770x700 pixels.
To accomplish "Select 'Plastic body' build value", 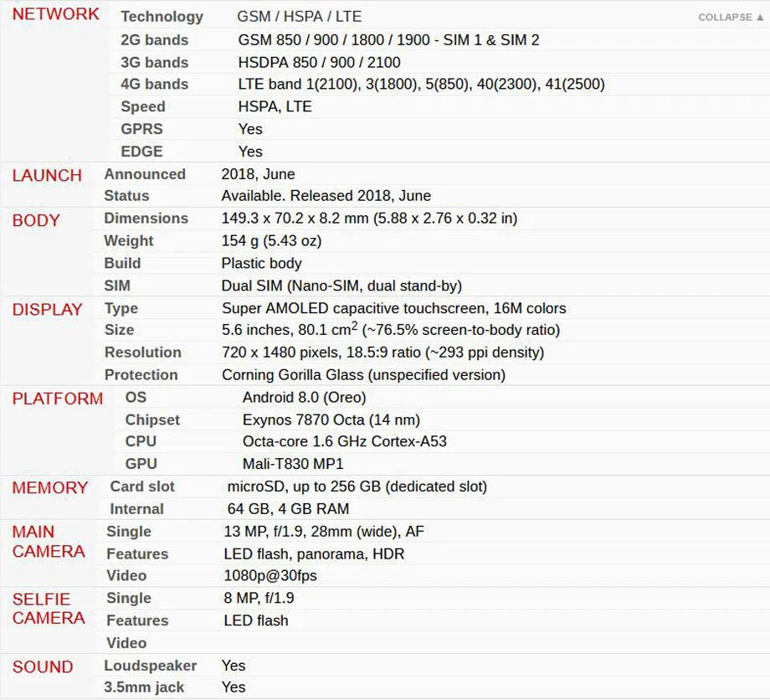I will (x=261, y=263).
